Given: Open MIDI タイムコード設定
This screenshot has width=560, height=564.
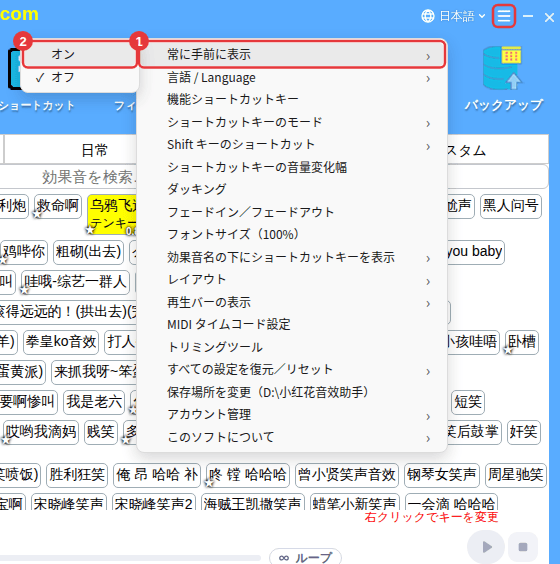Looking at the screenshot, I should coord(292,324).
